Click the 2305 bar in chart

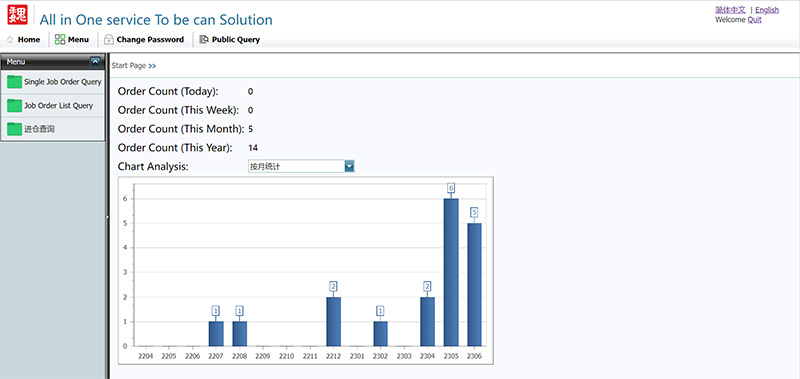(x=451, y=272)
